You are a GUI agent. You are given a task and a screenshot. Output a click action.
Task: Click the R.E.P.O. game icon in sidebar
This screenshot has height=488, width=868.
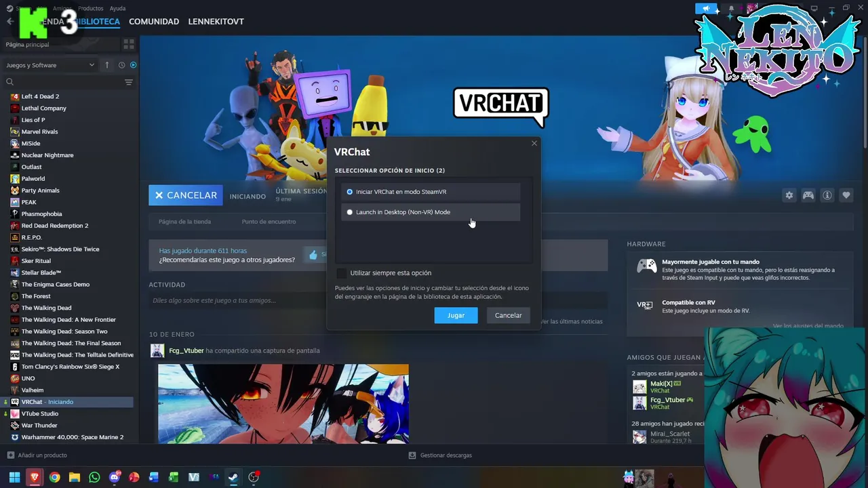[x=15, y=237]
